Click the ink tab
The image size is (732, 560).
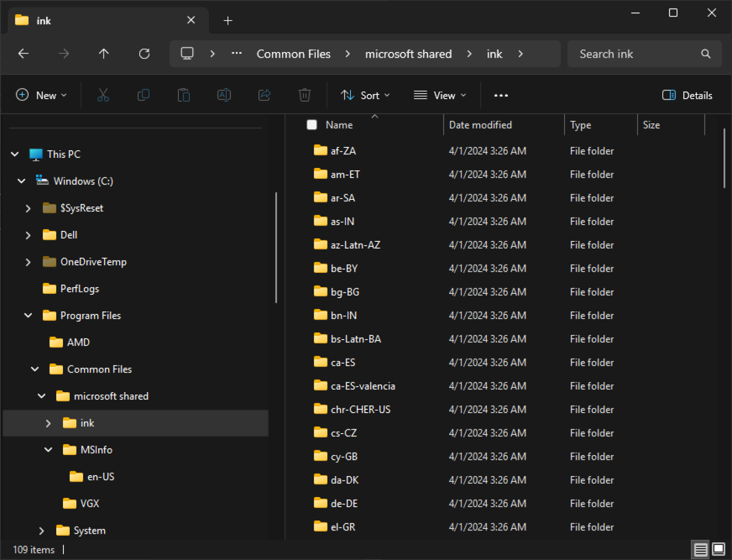[x=43, y=20]
